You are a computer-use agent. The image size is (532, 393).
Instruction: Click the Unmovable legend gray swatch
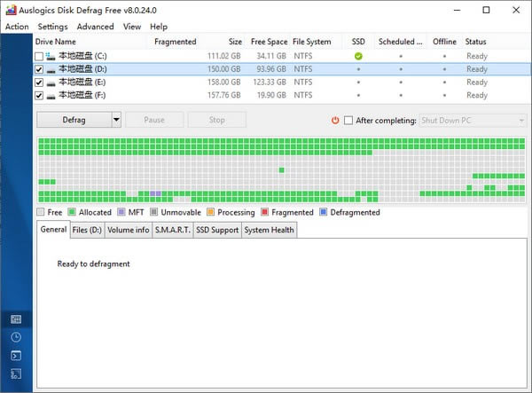point(153,212)
